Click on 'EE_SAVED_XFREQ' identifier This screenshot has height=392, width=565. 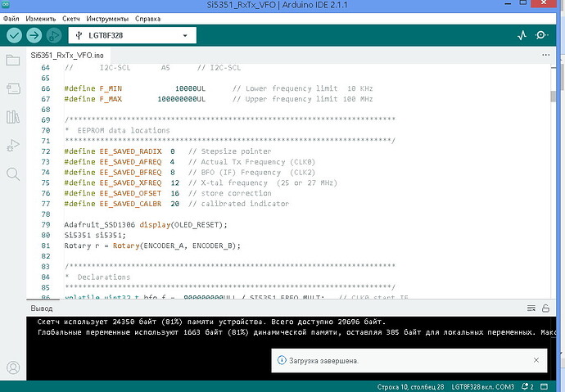coord(130,182)
